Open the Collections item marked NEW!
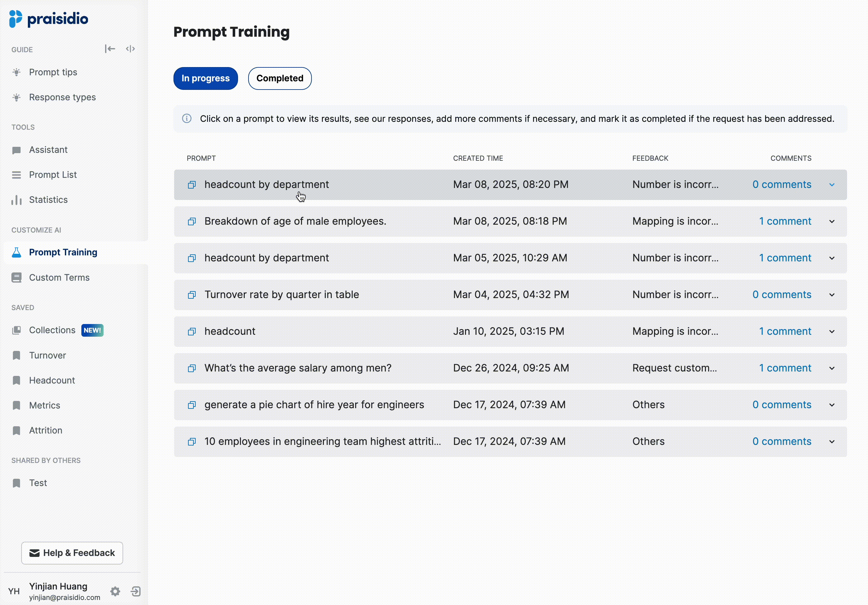This screenshot has height=605, width=868. [x=53, y=330]
